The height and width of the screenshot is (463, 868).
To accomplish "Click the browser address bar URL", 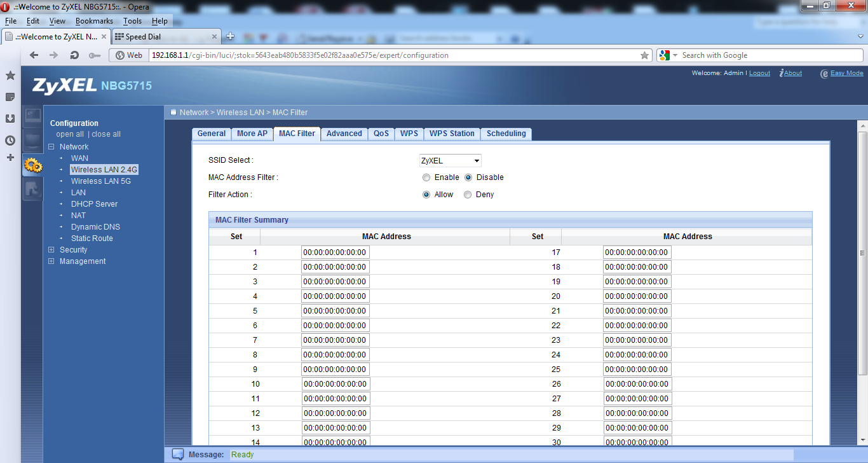I will 394,55.
